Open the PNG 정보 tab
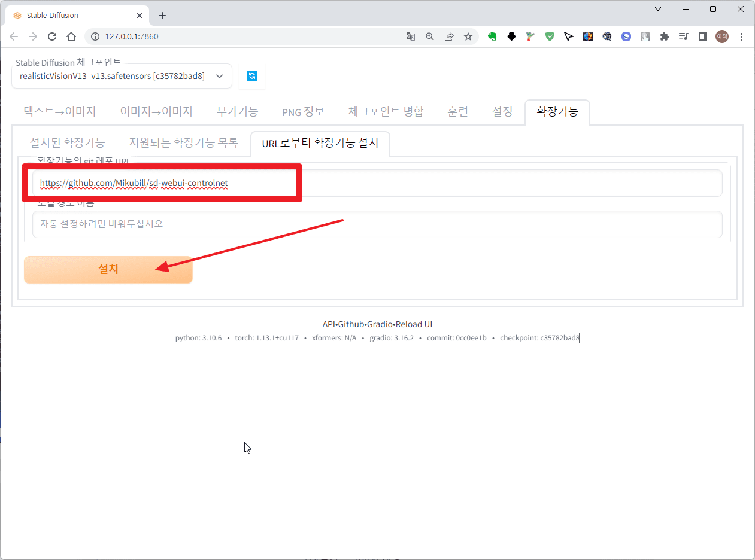 pos(303,112)
